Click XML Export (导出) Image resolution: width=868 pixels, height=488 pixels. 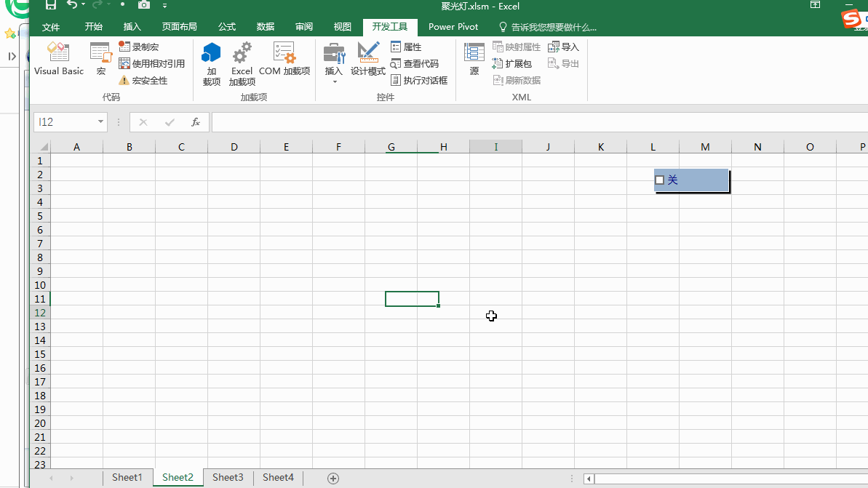point(564,63)
